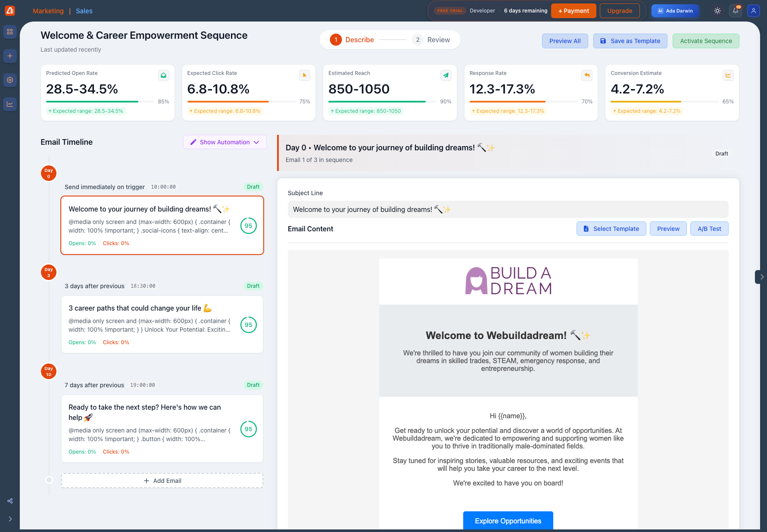
Task: Click the Add Email placeholder
Action: 162,481
